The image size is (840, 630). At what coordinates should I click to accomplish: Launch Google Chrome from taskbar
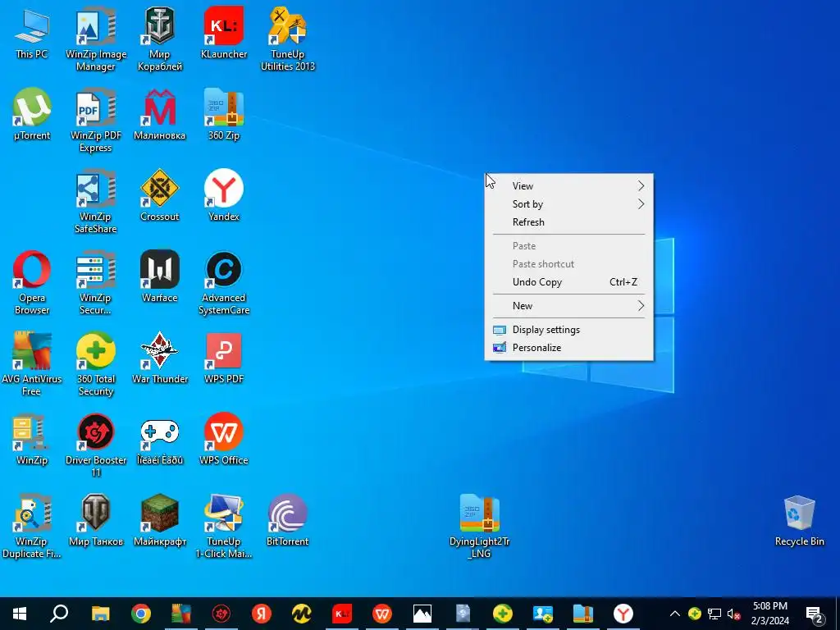point(141,614)
